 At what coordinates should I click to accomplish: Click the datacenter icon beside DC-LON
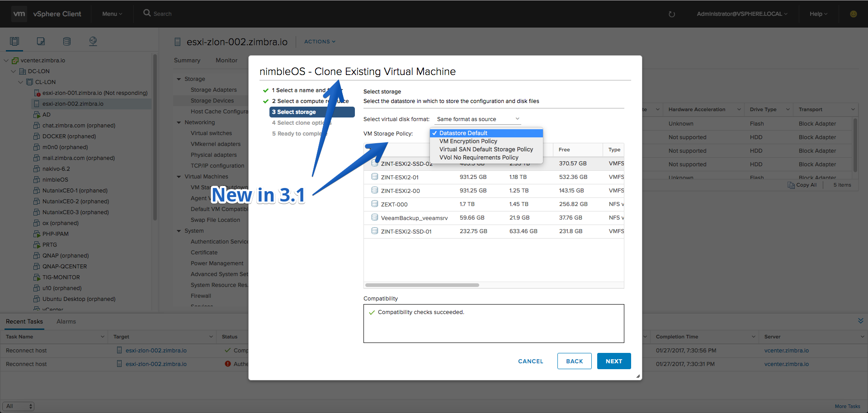pos(22,71)
